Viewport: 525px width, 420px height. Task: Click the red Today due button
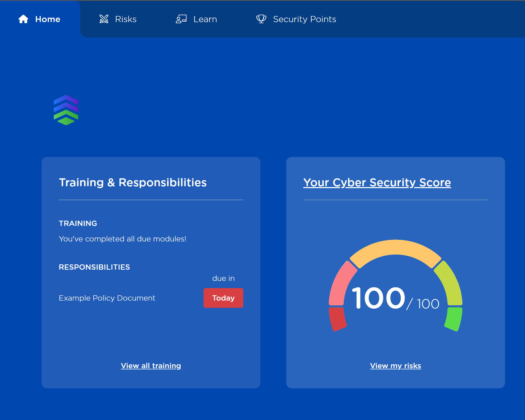tap(223, 298)
